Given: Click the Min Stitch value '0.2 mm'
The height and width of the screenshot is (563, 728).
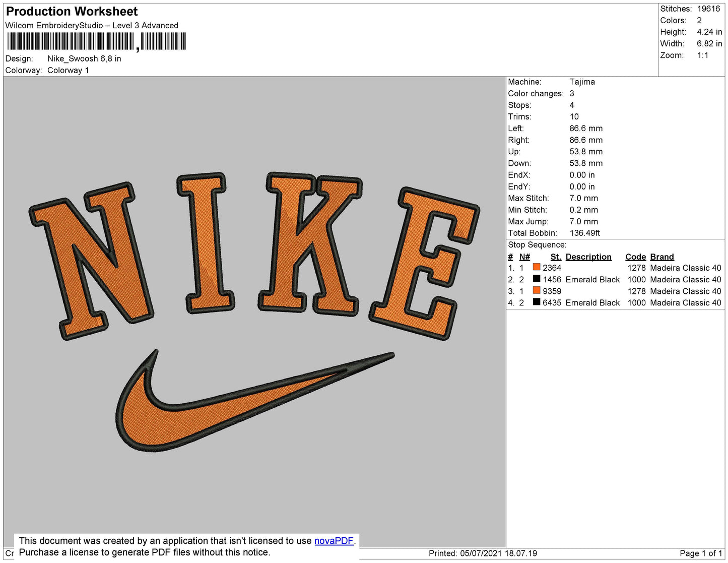Looking at the screenshot, I should tap(583, 210).
